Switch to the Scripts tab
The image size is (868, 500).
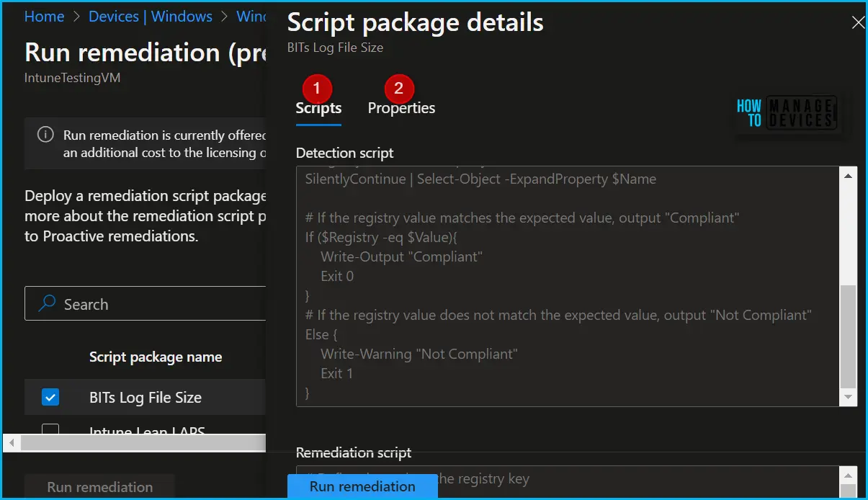tap(318, 108)
